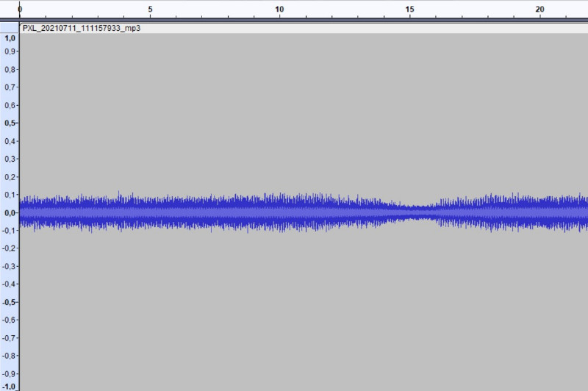Place cursor on waveform below the 10 second mark
The image size is (588, 391).
(x=279, y=212)
